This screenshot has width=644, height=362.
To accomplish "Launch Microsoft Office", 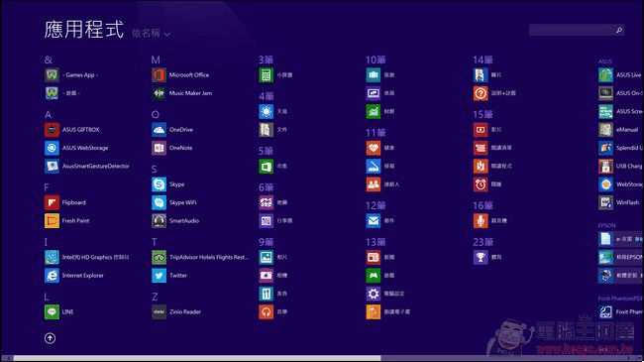I will (180, 74).
